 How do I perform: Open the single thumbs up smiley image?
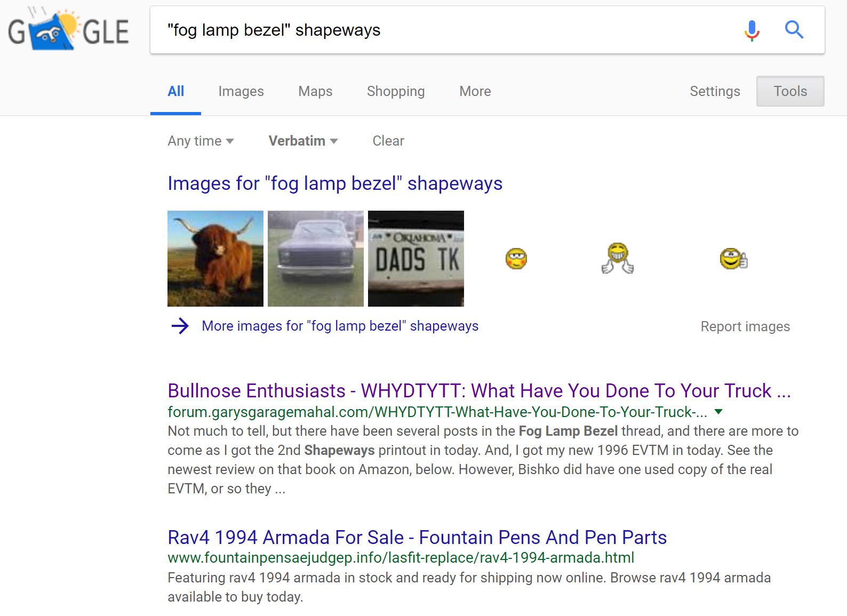733,259
